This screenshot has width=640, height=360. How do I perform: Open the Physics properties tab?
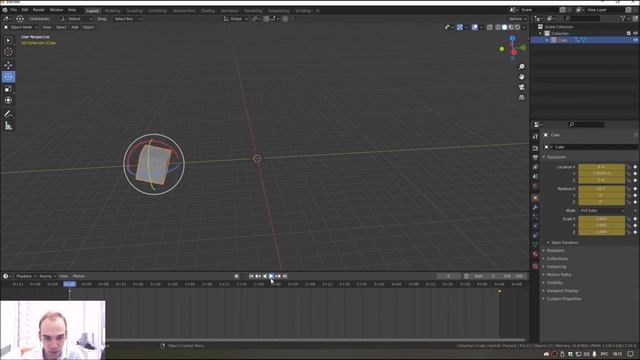coord(535,226)
